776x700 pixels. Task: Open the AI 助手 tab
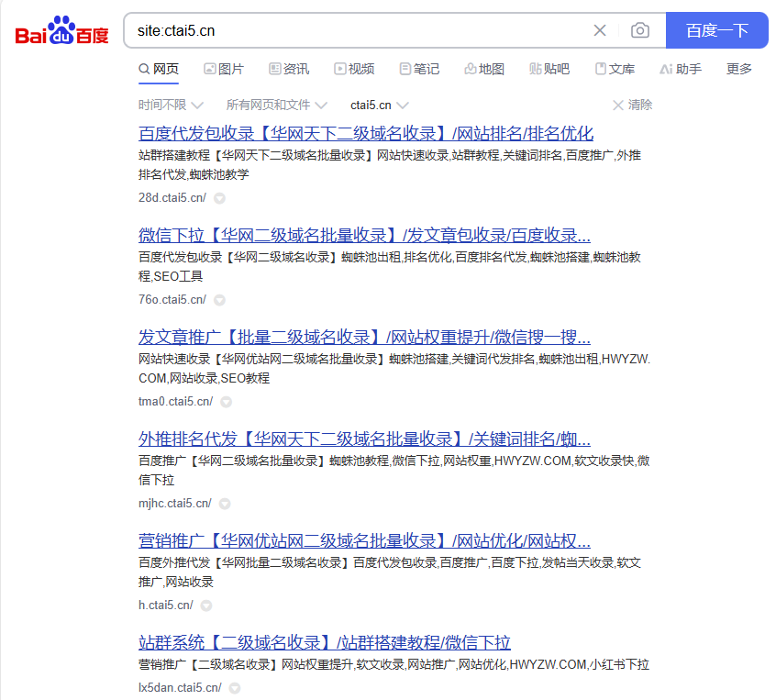pyautogui.click(x=681, y=69)
